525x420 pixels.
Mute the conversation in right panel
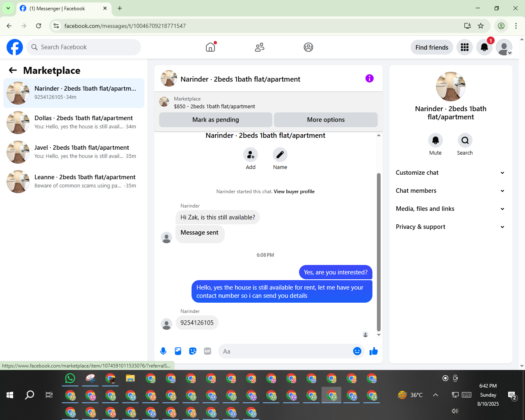click(x=436, y=140)
